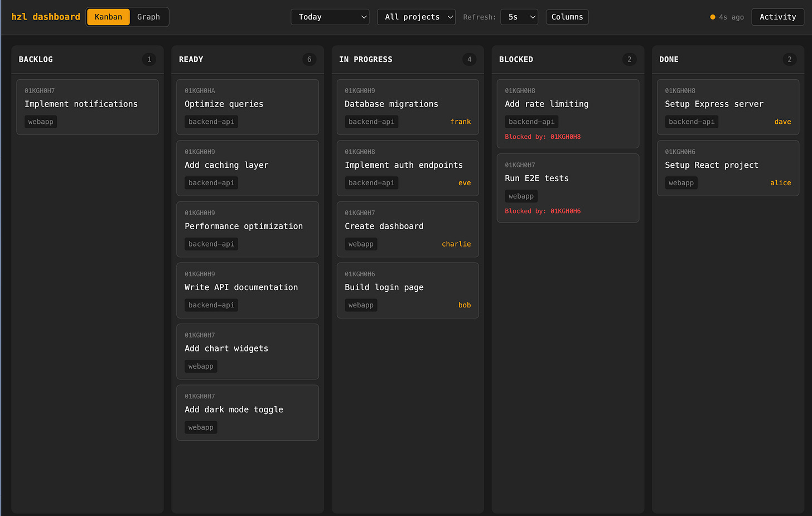This screenshot has height=516, width=812.
Task: Open the Today date range dropdown
Action: coord(330,17)
